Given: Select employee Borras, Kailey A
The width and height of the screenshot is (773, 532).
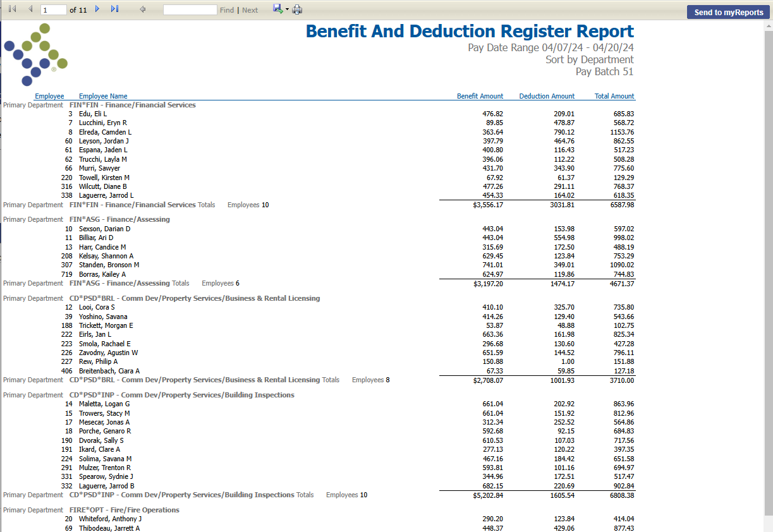Looking at the screenshot, I should (x=102, y=274).
